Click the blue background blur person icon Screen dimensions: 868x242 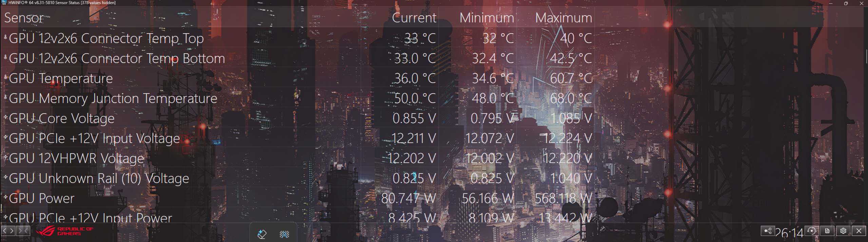coord(284,234)
